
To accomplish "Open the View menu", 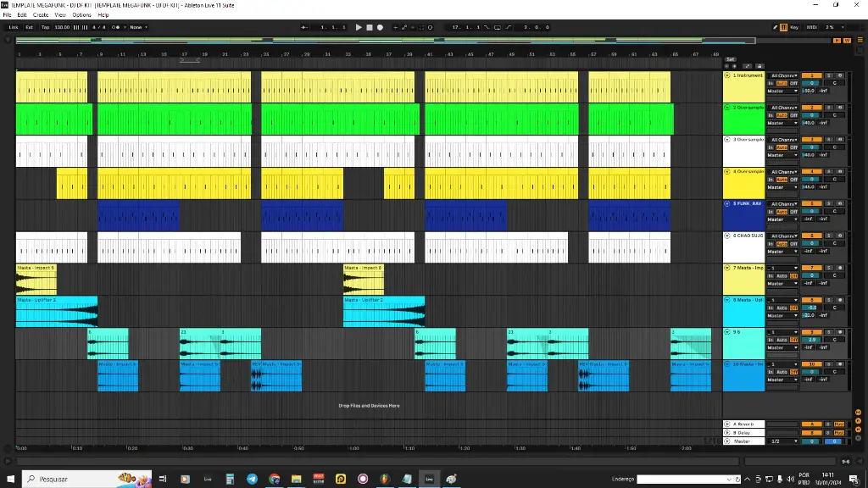I will 60,15.
